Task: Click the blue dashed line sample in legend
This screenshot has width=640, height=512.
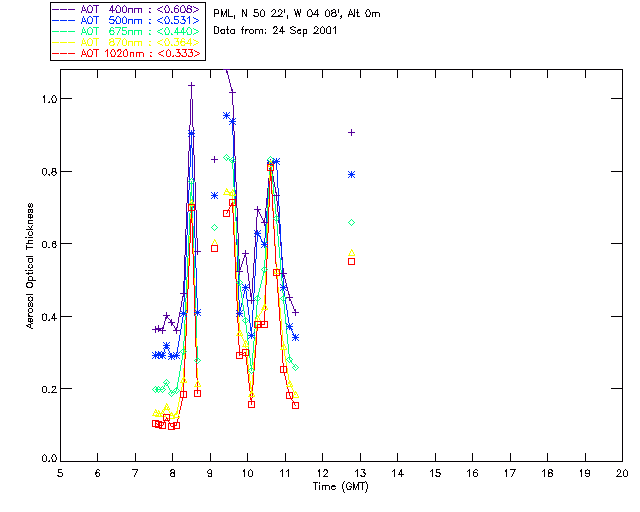Action: 64,20
